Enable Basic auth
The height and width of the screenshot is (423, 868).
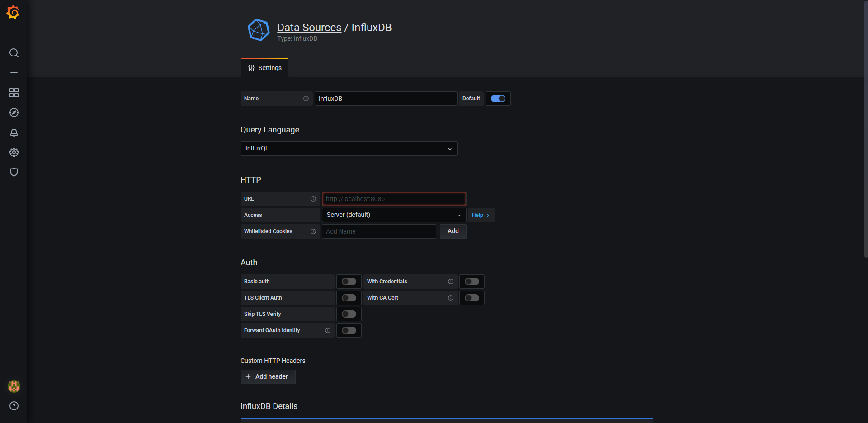pos(349,281)
